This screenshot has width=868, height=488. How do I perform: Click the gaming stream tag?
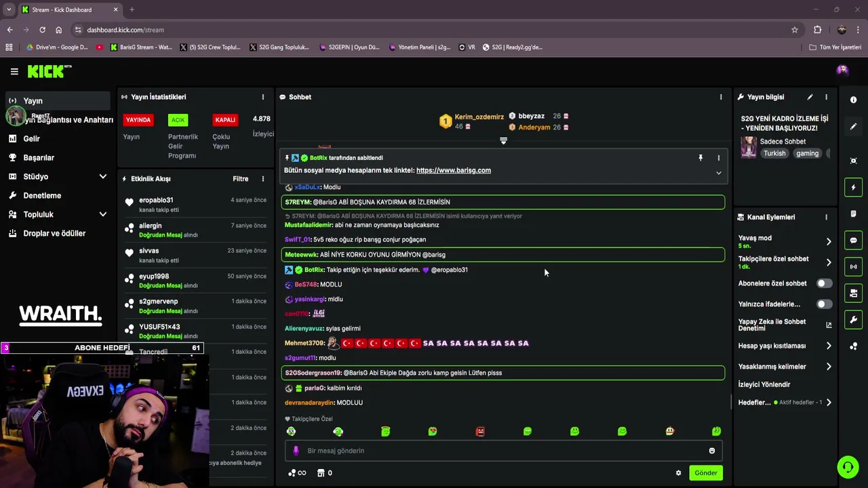click(x=807, y=153)
